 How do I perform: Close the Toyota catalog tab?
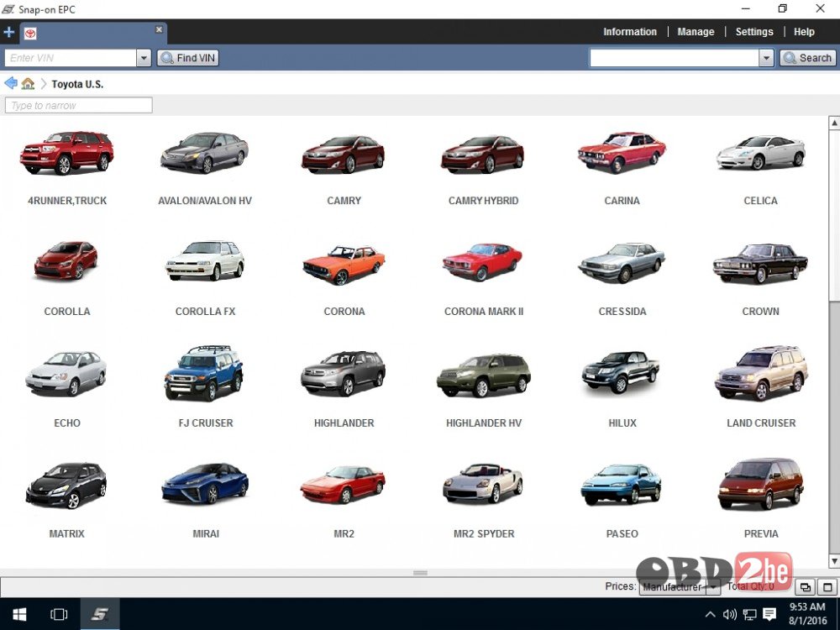click(x=159, y=29)
